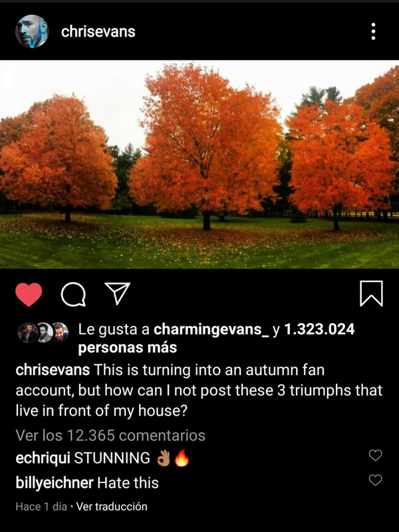Image resolution: width=399 pixels, height=532 pixels.
Task: Tap chrisevans name in caption
Action: pyautogui.click(x=53, y=370)
